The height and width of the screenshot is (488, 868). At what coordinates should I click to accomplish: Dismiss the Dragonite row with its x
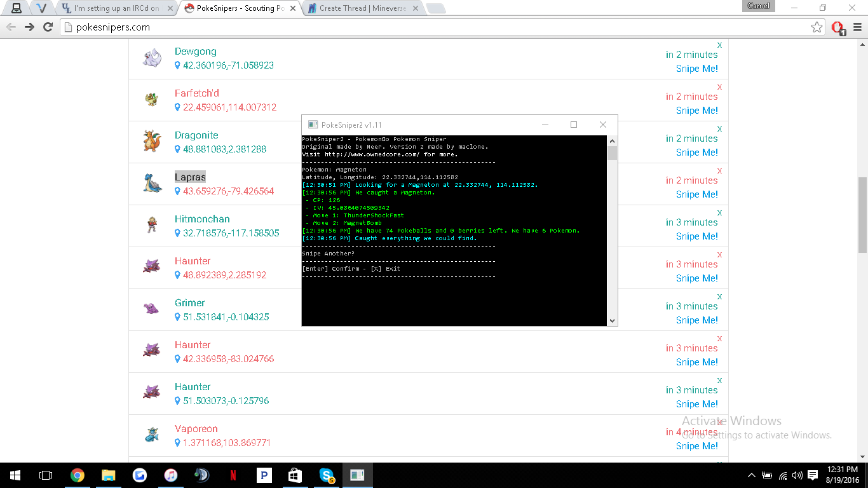[x=719, y=129]
